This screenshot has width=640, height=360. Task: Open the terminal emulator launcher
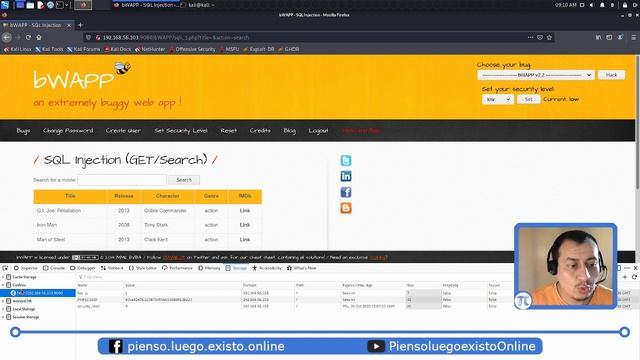(60, 5)
